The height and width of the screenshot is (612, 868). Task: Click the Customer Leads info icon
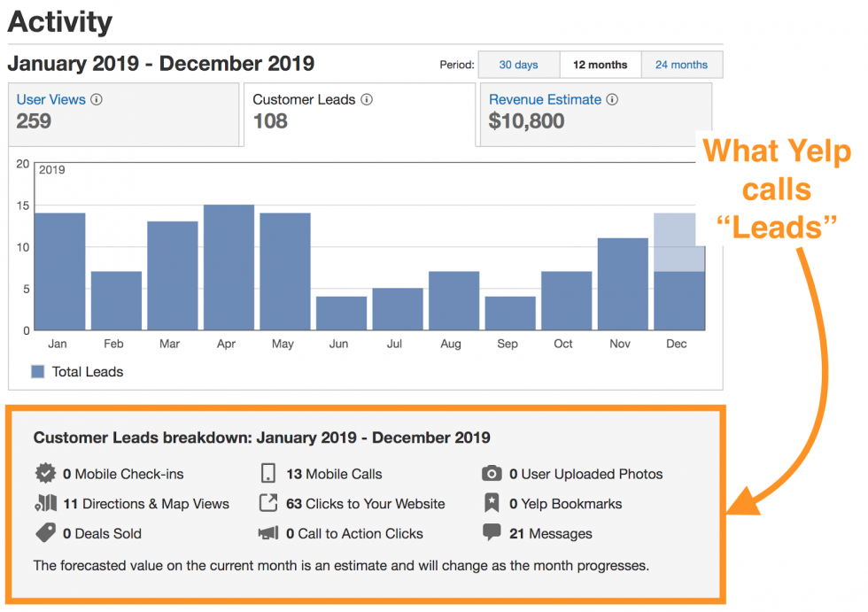pos(367,99)
